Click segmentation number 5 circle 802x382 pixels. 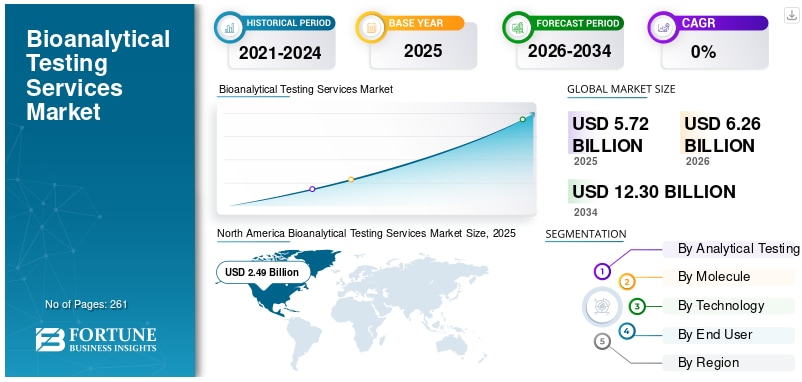(x=603, y=341)
